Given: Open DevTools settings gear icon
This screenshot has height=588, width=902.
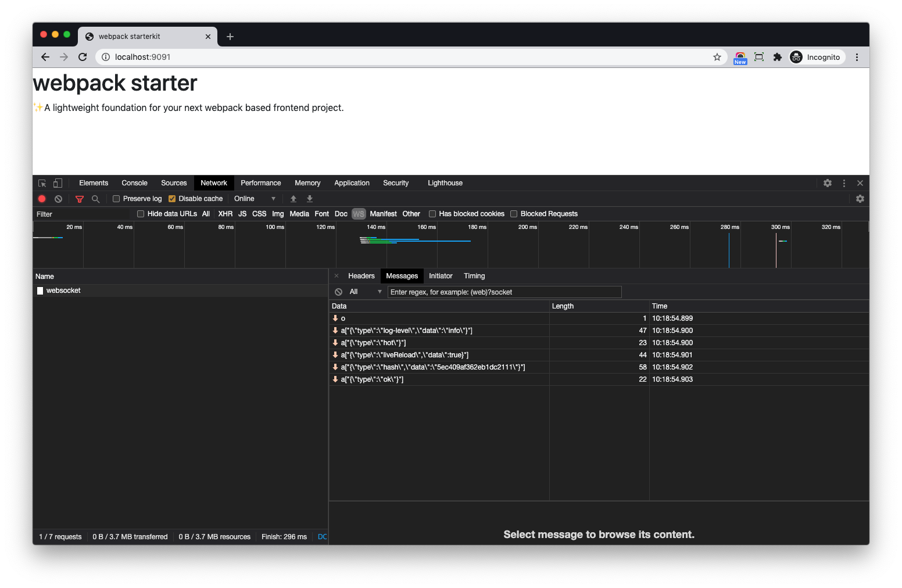Looking at the screenshot, I should coord(827,183).
